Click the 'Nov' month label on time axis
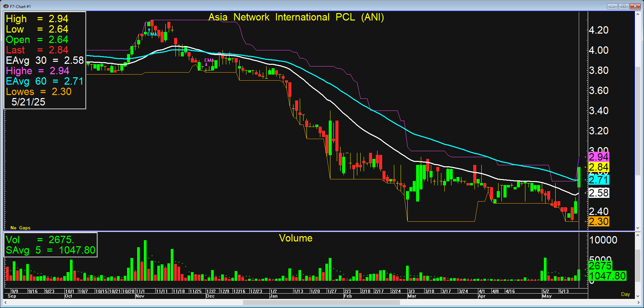The width and height of the screenshot is (644, 308). [140, 296]
